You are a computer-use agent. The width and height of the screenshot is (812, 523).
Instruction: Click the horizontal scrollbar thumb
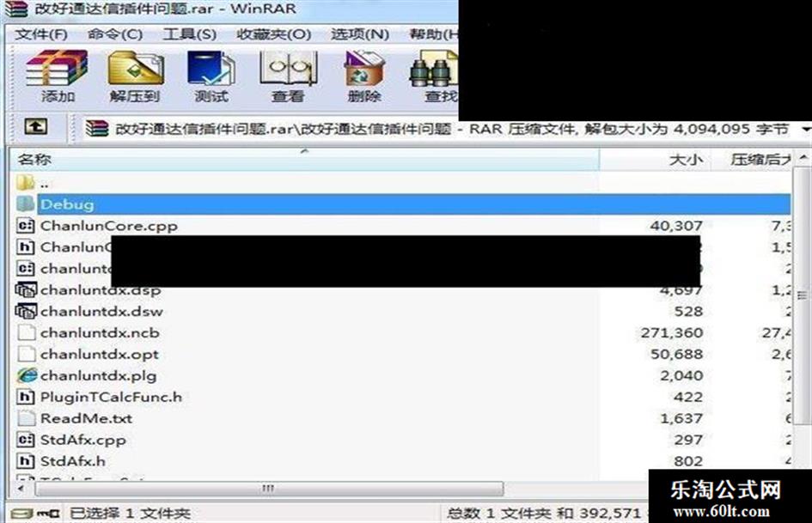(x=269, y=489)
